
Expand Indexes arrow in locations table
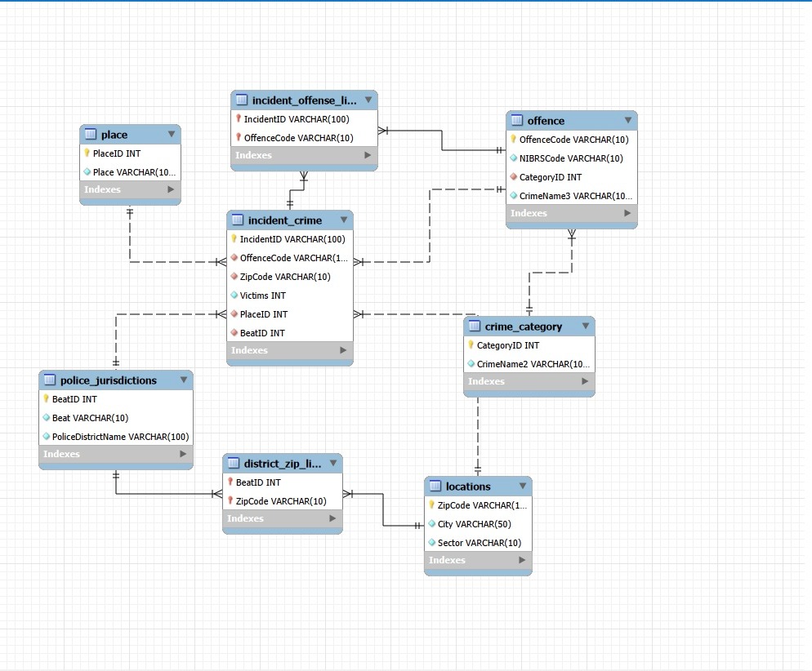(522, 560)
